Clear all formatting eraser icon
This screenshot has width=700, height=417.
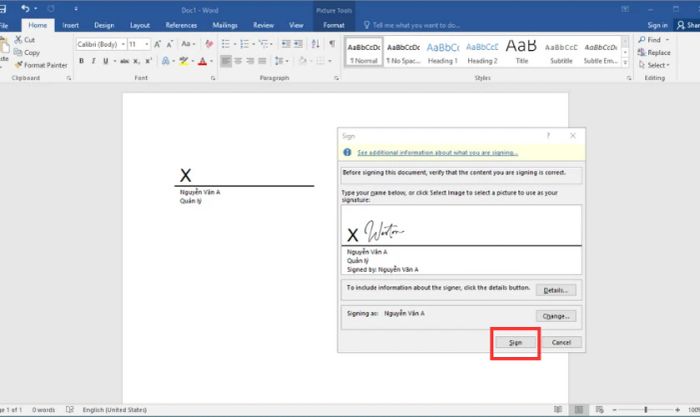(x=209, y=44)
